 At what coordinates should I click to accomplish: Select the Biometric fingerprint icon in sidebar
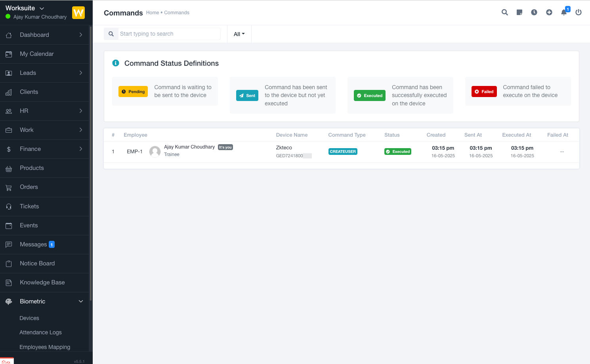(x=9, y=301)
